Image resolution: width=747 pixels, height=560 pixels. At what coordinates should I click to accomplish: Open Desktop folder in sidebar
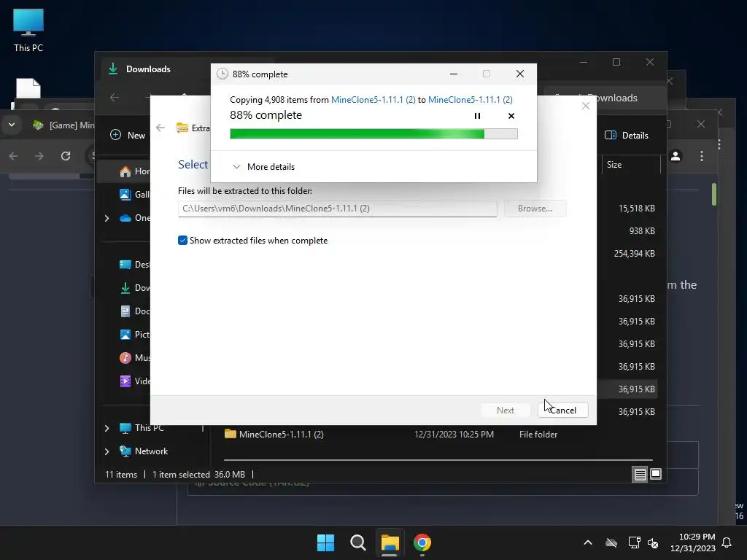click(x=135, y=264)
